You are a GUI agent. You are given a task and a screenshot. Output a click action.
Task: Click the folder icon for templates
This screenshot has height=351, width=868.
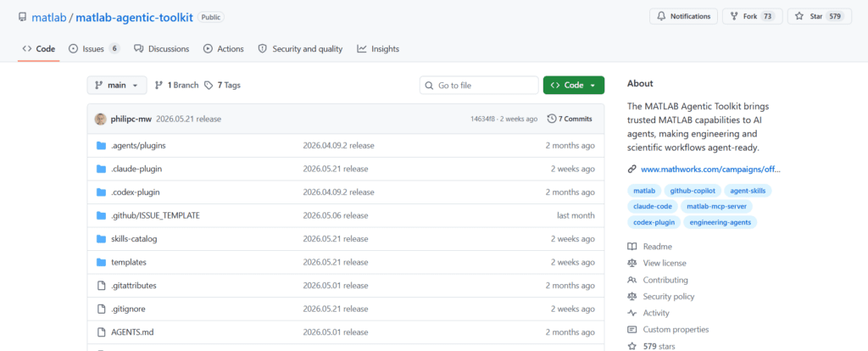coord(101,262)
